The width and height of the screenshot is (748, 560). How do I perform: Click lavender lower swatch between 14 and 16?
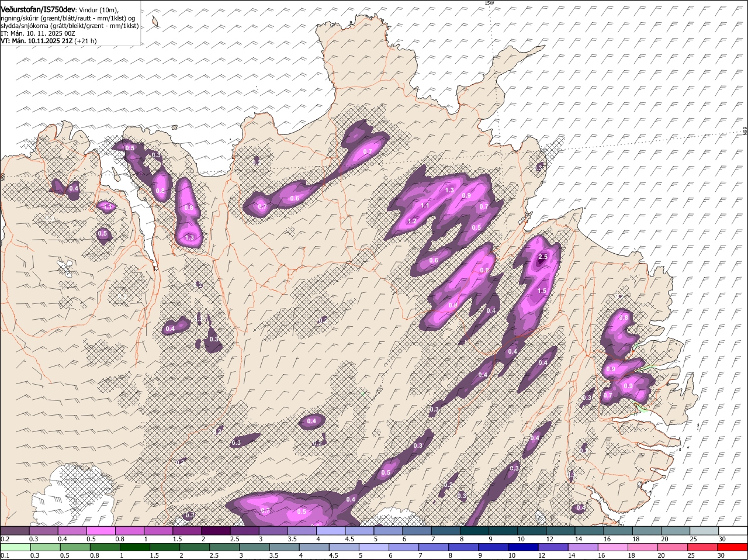pos(583,547)
